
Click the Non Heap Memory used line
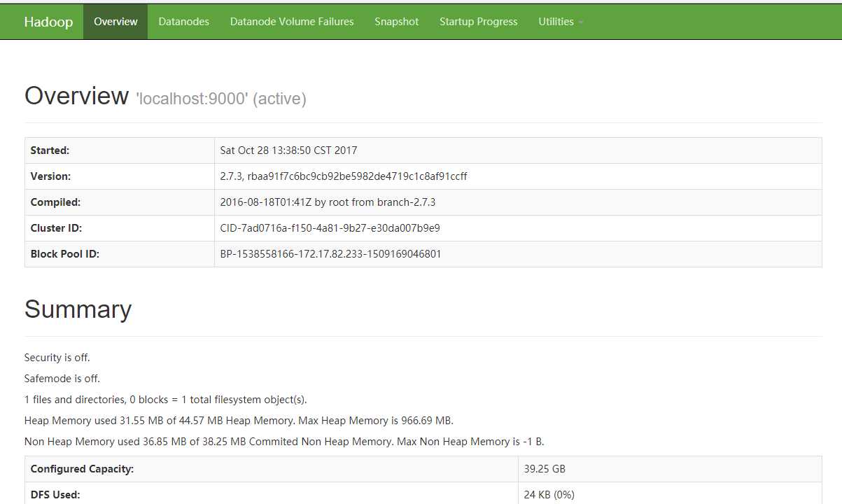pos(284,442)
